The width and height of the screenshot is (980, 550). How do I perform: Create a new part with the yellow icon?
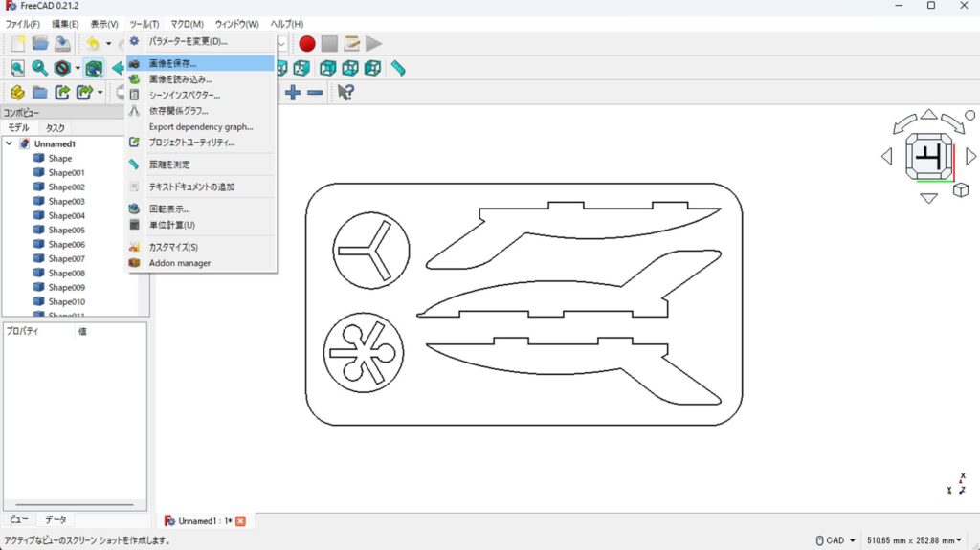point(17,93)
